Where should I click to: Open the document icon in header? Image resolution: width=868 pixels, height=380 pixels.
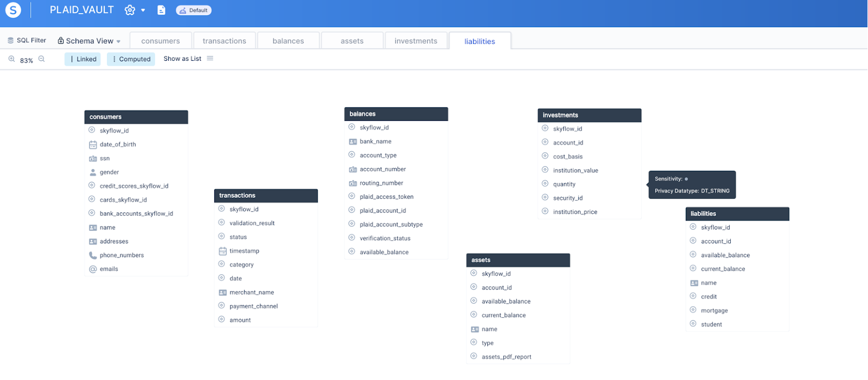tap(161, 10)
